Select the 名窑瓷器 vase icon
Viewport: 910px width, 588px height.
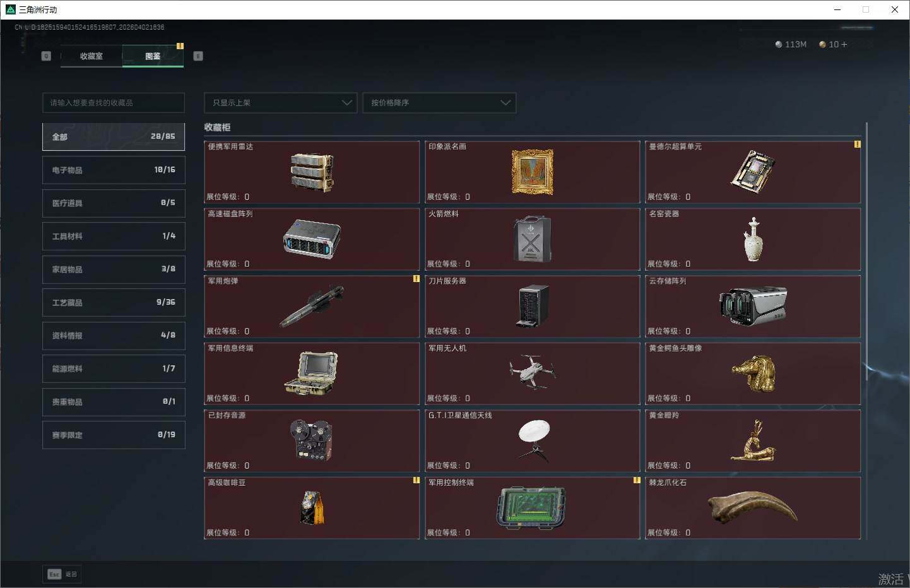click(x=753, y=239)
